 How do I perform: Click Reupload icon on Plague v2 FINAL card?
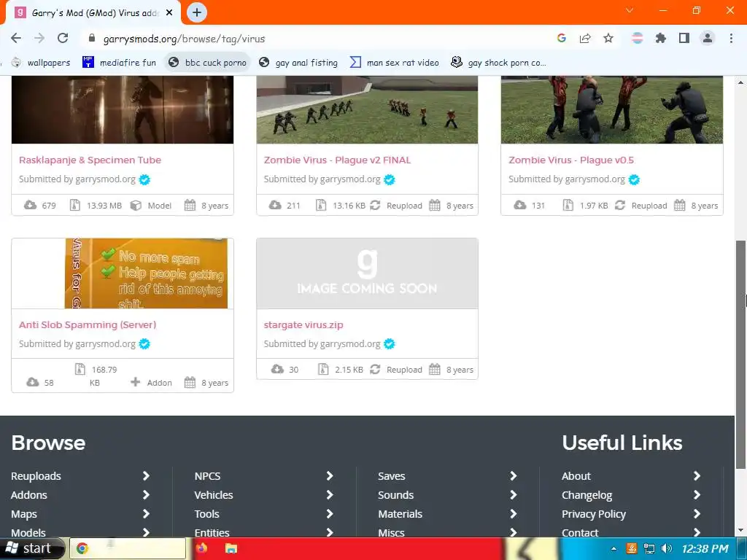tap(375, 205)
